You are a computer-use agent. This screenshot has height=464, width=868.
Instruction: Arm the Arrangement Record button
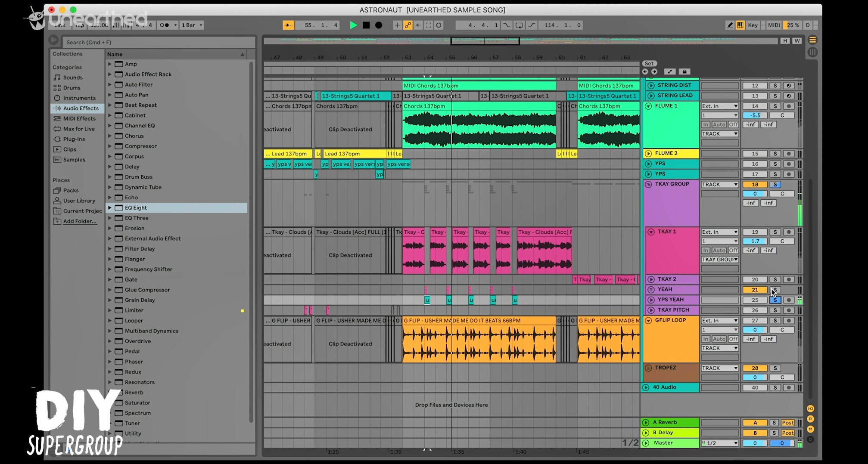pyautogui.click(x=379, y=25)
